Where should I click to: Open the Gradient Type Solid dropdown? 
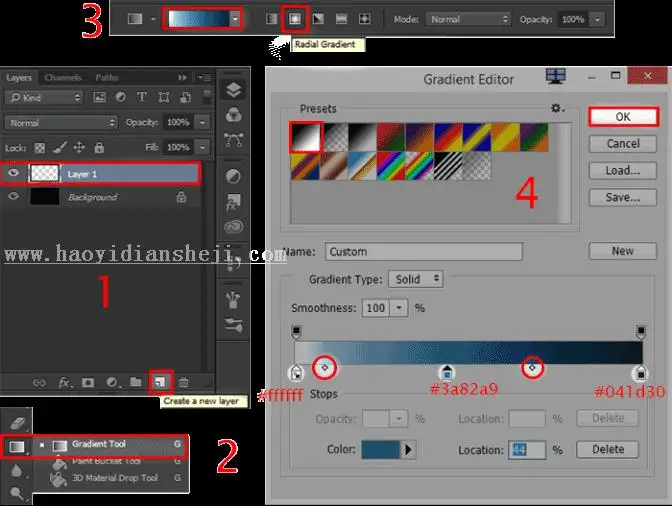pos(416,279)
